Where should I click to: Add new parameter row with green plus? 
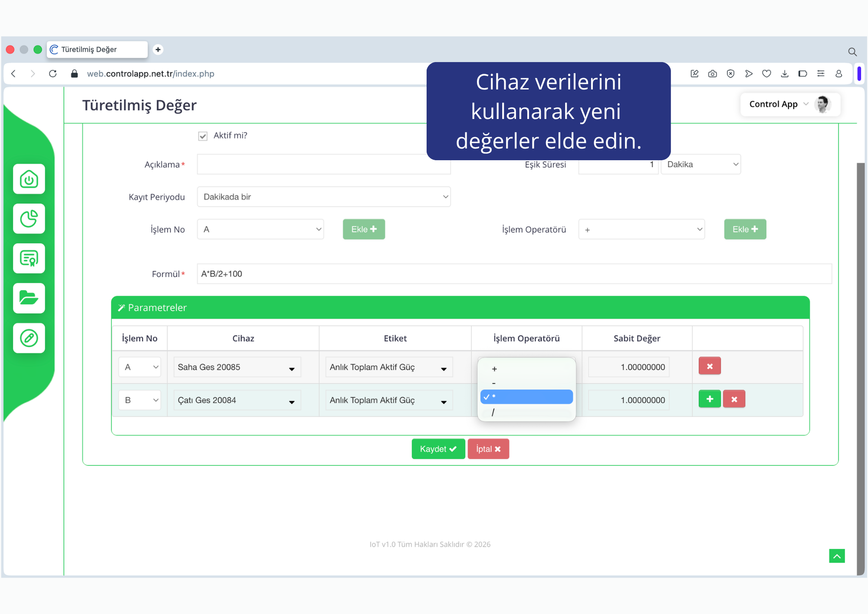pos(710,399)
